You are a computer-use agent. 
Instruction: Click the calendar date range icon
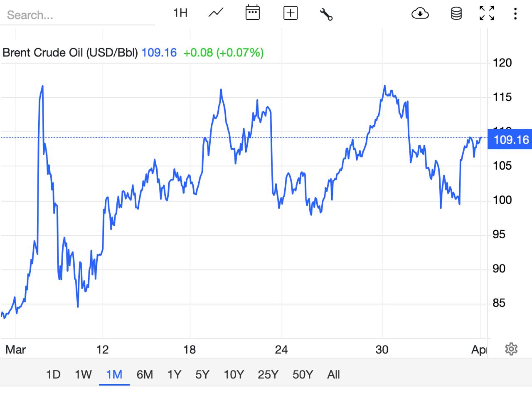pos(253,13)
